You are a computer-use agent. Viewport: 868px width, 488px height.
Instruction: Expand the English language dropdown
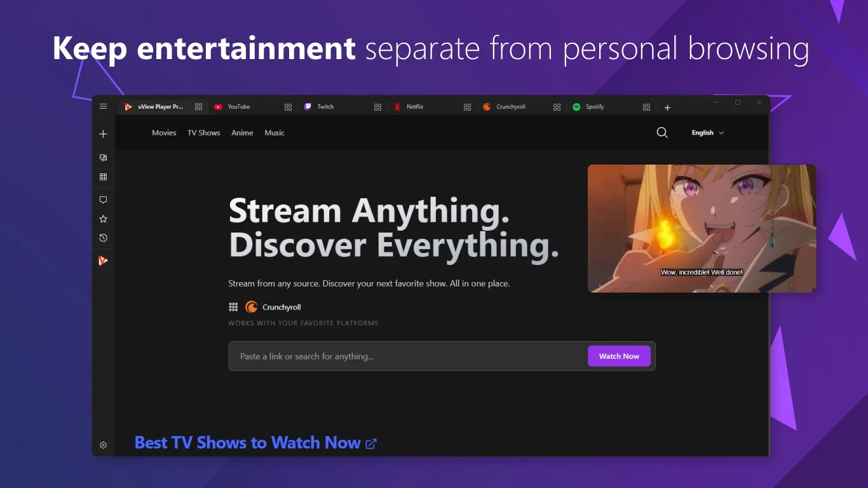tap(708, 133)
